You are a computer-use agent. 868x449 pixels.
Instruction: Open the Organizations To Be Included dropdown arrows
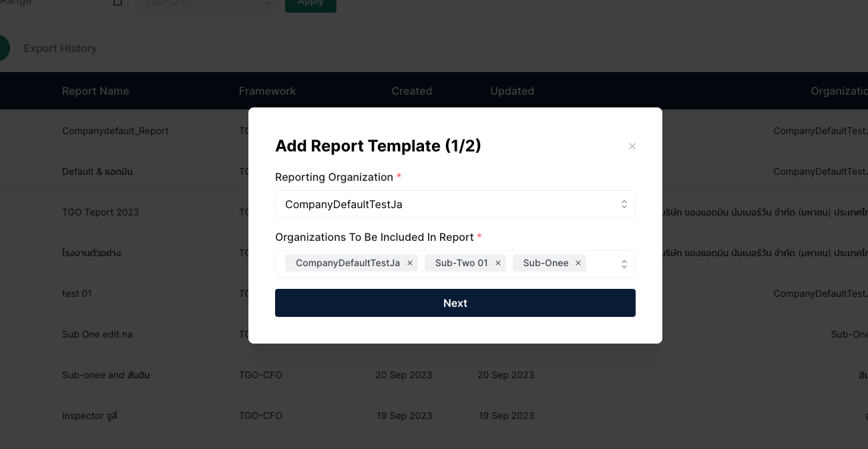pos(624,264)
